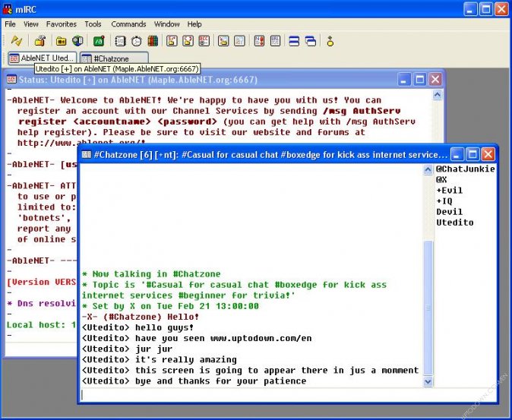Click the #Chatzone window title bar icon
The image size is (512, 420).
[x=86, y=154]
